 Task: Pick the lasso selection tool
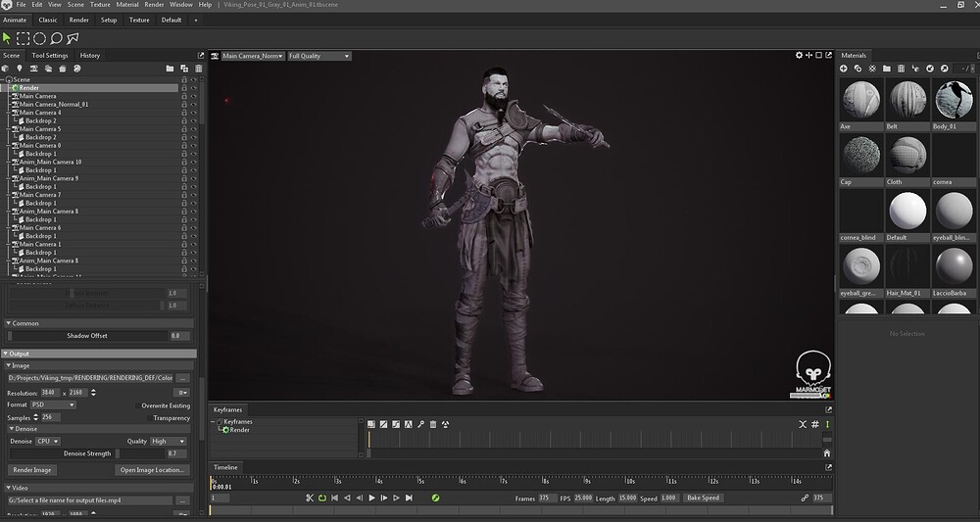point(56,39)
